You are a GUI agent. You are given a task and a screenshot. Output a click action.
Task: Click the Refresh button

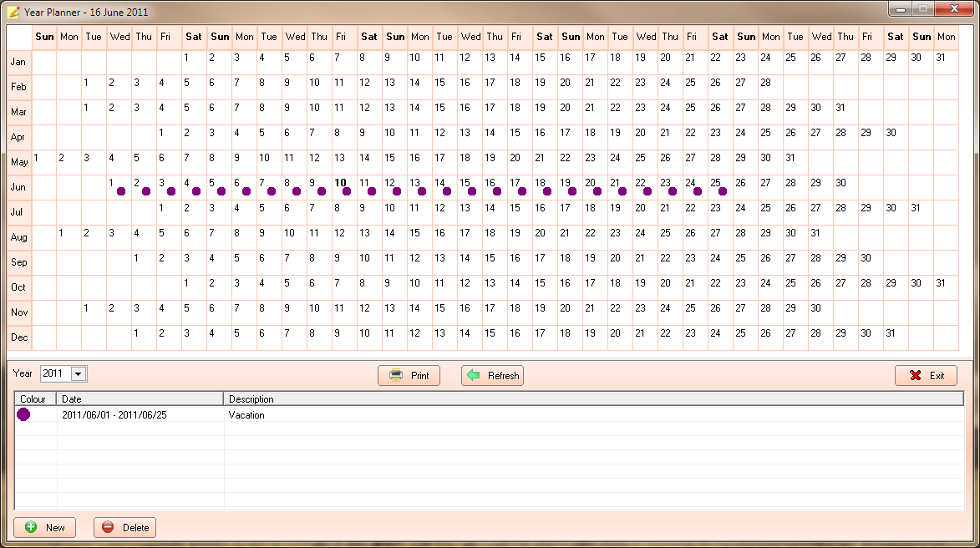[492, 375]
